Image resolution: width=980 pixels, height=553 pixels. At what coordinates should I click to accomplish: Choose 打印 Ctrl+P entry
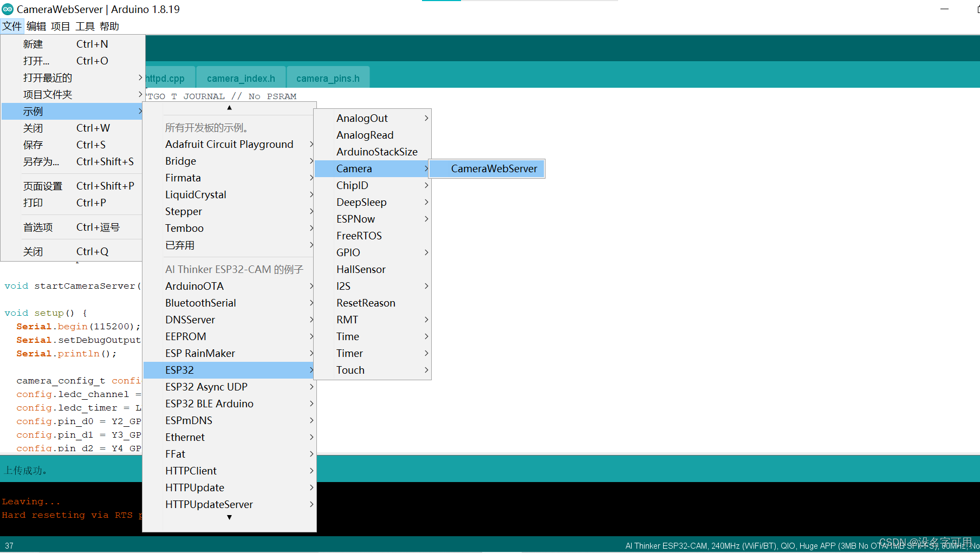[73, 203]
